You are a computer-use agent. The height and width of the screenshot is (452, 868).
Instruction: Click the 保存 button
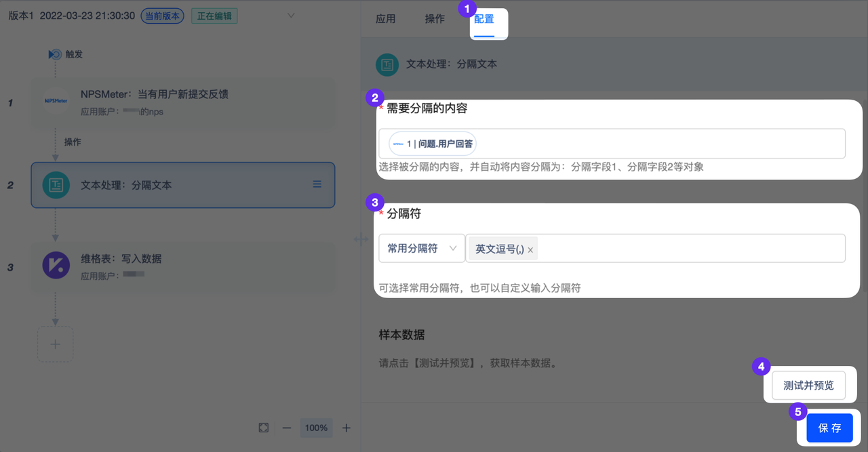(829, 428)
